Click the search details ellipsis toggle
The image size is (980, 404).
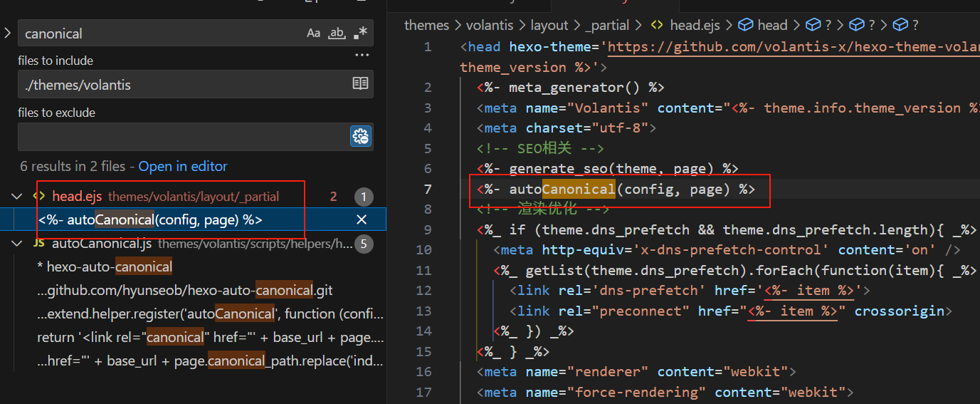click(362, 55)
